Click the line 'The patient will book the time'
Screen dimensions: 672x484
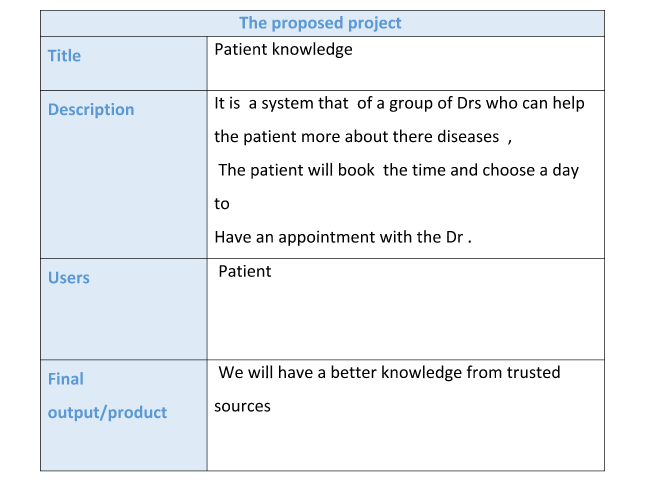pyautogui.click(x=399, y=170)
